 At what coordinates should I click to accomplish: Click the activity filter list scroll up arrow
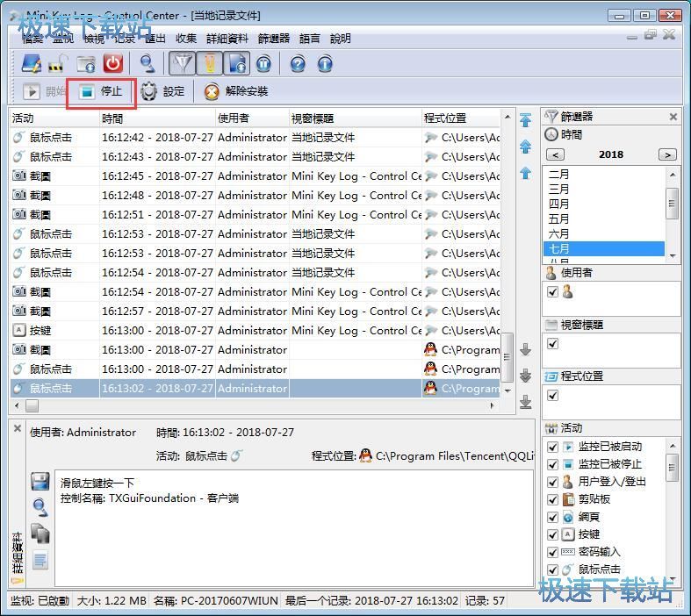673,446
